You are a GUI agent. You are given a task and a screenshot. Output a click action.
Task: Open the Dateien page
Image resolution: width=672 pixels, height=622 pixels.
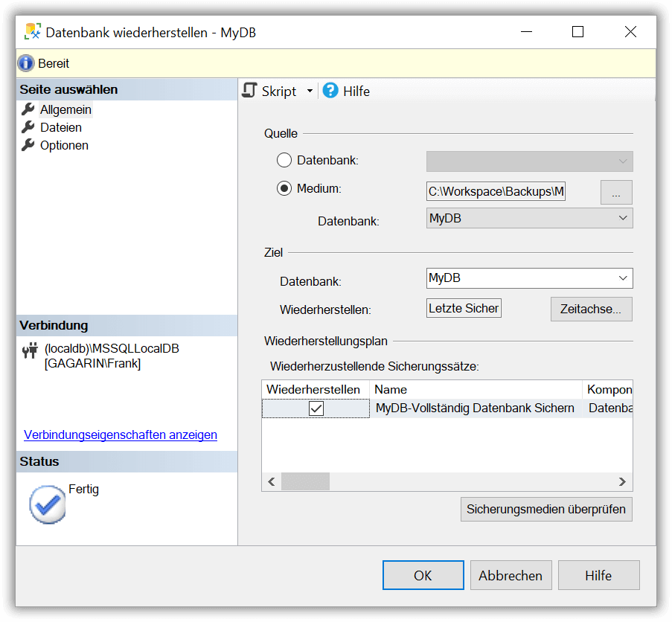click(x=61, y=128)
